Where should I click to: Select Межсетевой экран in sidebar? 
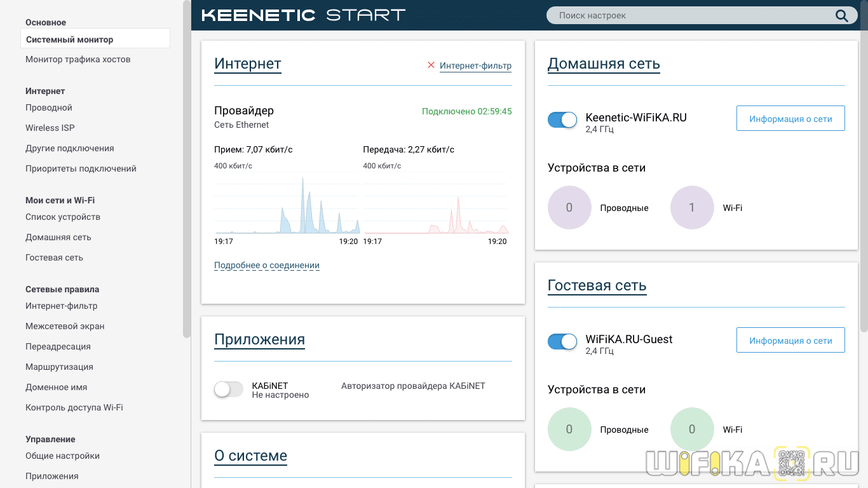point(65,326)
